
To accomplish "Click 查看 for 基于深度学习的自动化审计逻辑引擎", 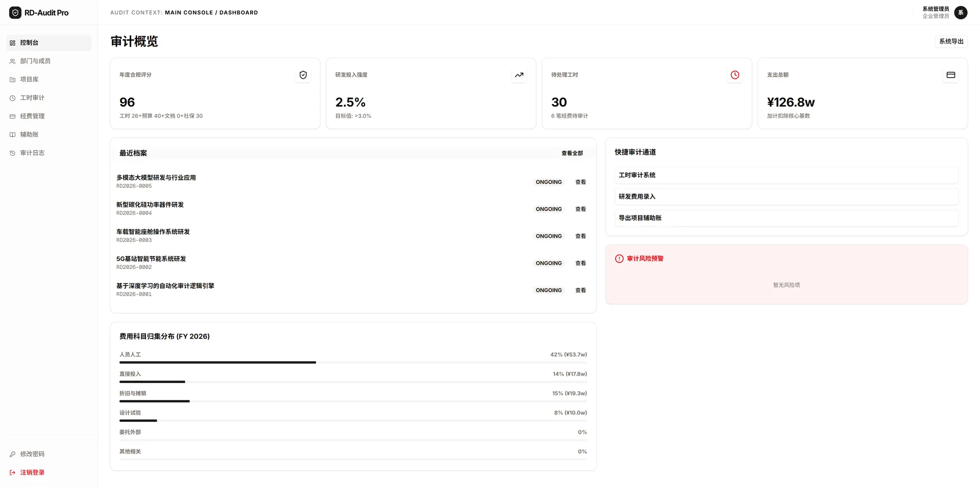I will [580, 290].
